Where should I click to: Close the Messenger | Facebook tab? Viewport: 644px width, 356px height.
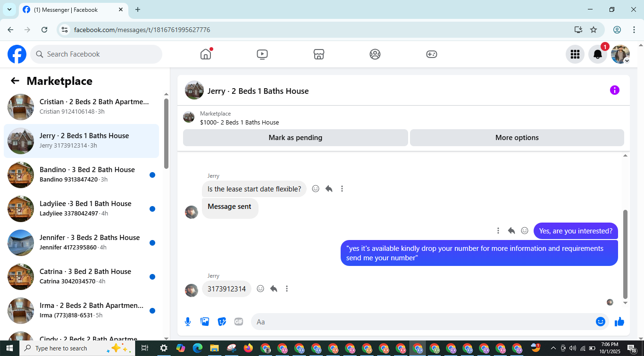(x=121, y=9)
